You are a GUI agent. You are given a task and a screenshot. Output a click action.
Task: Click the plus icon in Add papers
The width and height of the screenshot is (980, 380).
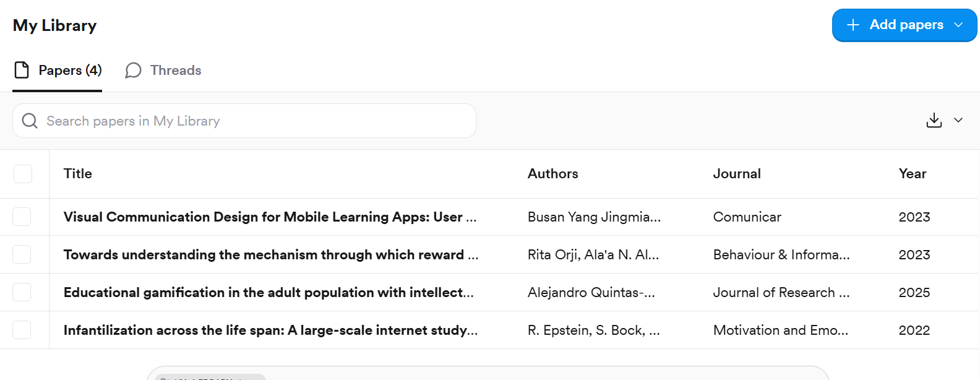pyautogui.click(x=853, y=25)
